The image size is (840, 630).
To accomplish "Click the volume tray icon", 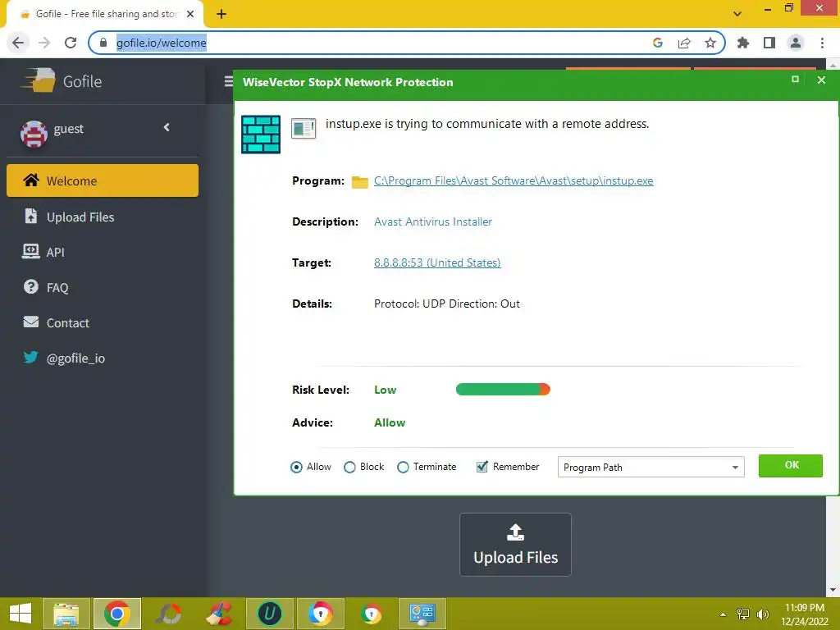I will tap(762, 614).
